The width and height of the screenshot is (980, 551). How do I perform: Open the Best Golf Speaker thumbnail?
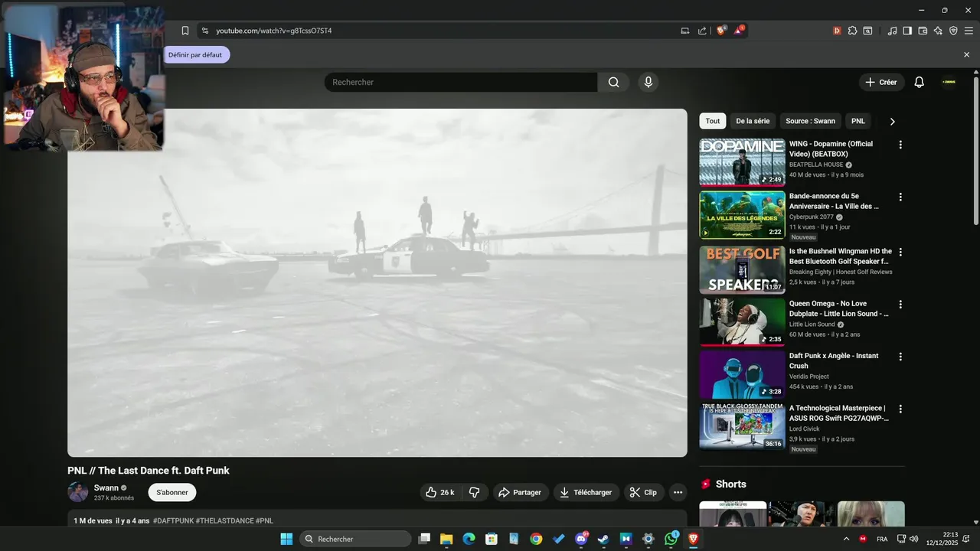pyautogui.click(x=742, y=269)
